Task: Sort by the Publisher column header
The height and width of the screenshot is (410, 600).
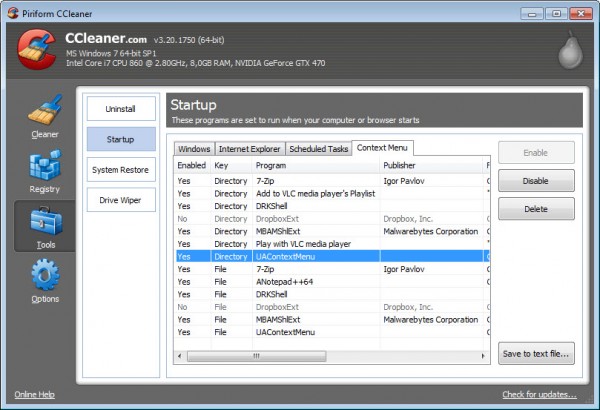Action: pos(431,165)
